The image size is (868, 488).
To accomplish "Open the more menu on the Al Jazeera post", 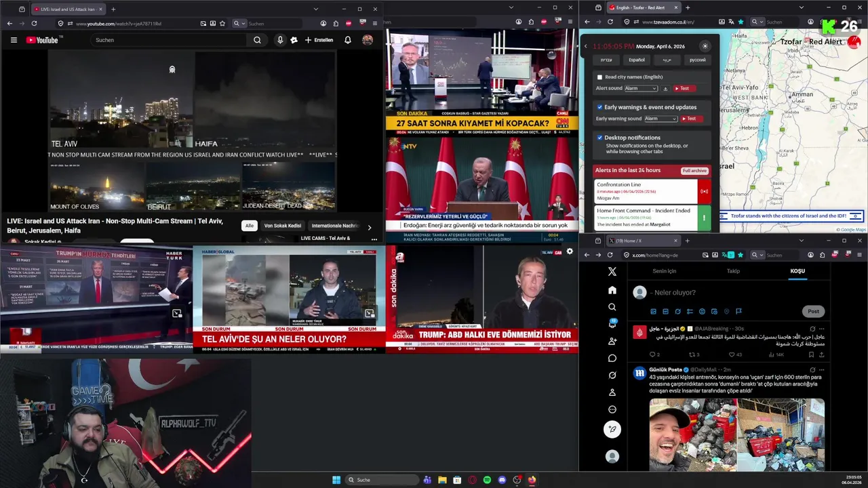I will [x=821, y=329].
